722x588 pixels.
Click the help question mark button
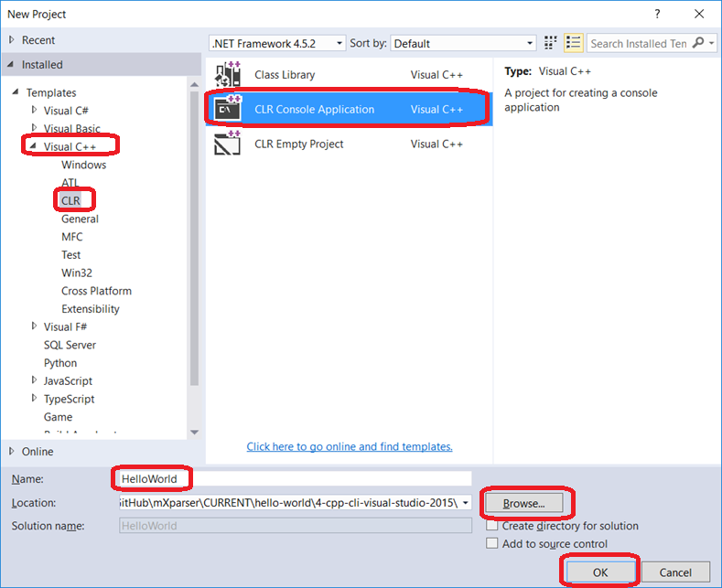[x=657, y=14]
